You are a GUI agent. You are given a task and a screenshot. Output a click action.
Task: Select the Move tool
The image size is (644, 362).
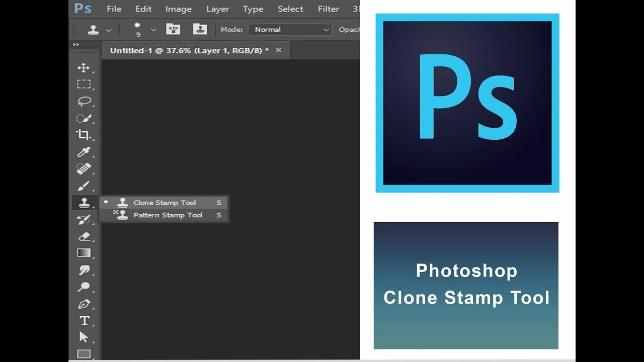84,68
